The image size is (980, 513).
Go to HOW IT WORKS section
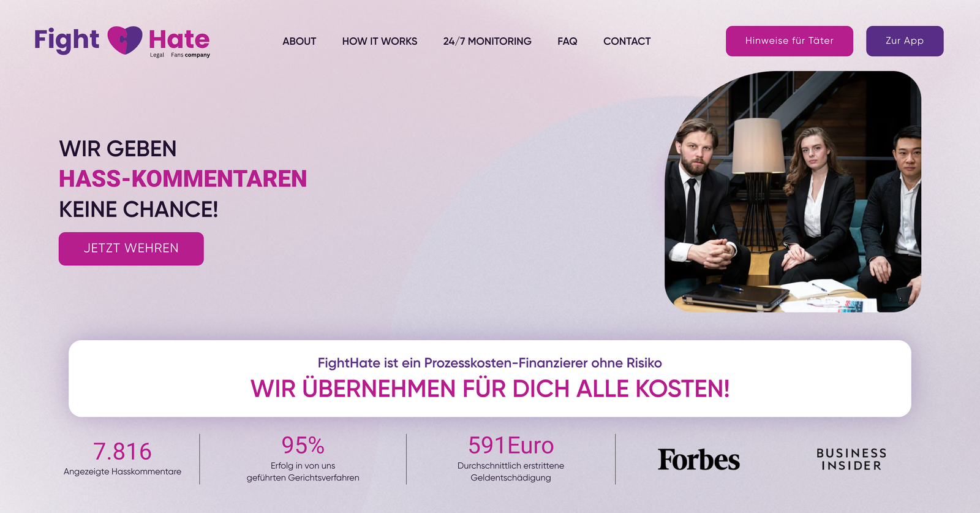click(x=380, y=41)
